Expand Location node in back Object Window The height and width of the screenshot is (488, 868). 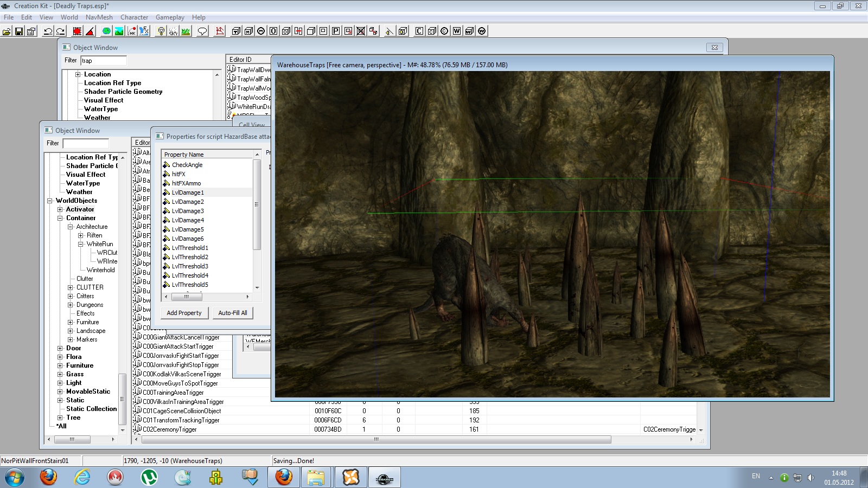click(x=78, y=74)
